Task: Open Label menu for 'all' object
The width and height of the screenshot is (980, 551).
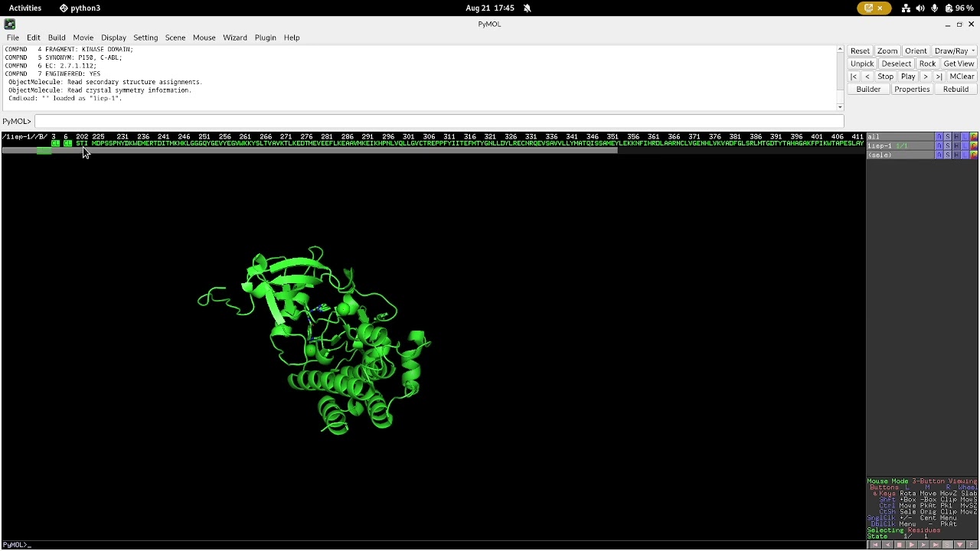Action: [x=965, y=137]
